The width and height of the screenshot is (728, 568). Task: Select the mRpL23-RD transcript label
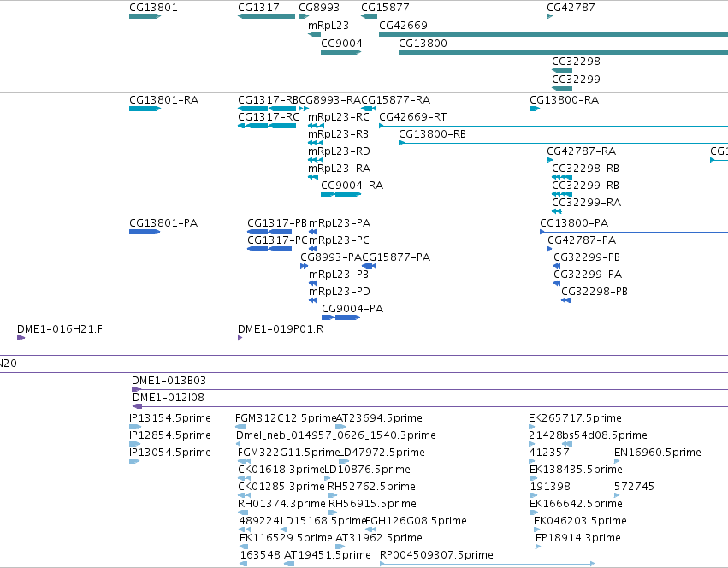point(339,151)
